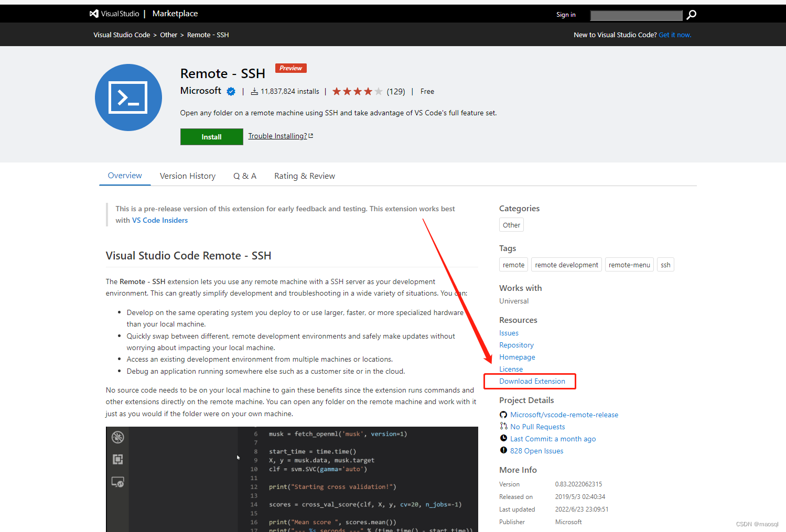Click the search magnifier icon

coord(691,15)
